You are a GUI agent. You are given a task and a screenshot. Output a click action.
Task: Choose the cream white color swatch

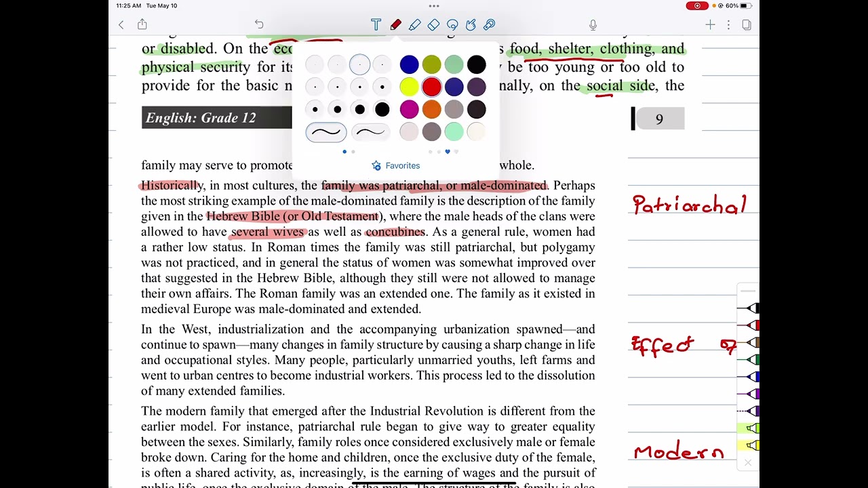click(x=476, y=131)
